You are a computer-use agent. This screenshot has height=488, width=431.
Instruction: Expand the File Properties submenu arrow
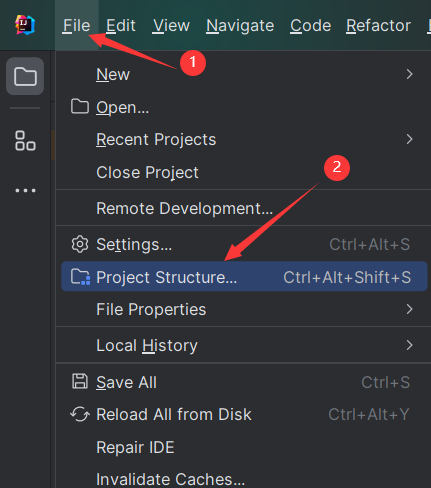tap(410, 309)
